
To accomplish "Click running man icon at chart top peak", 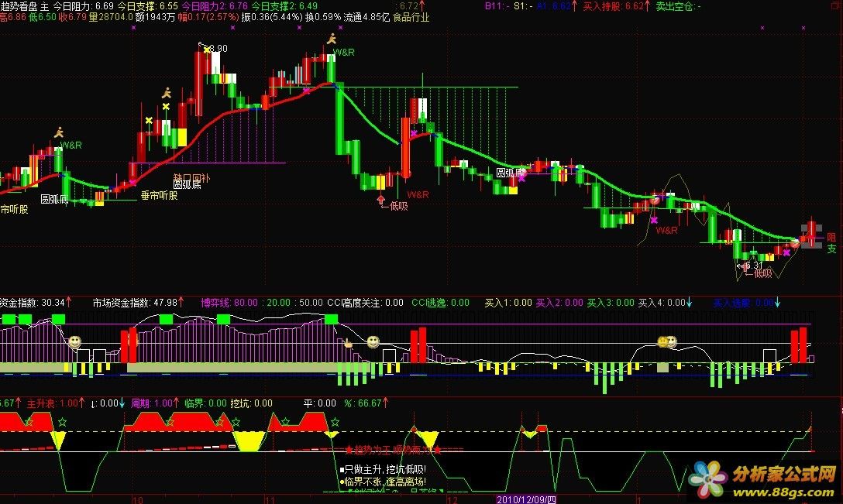I will pos(332,39).
